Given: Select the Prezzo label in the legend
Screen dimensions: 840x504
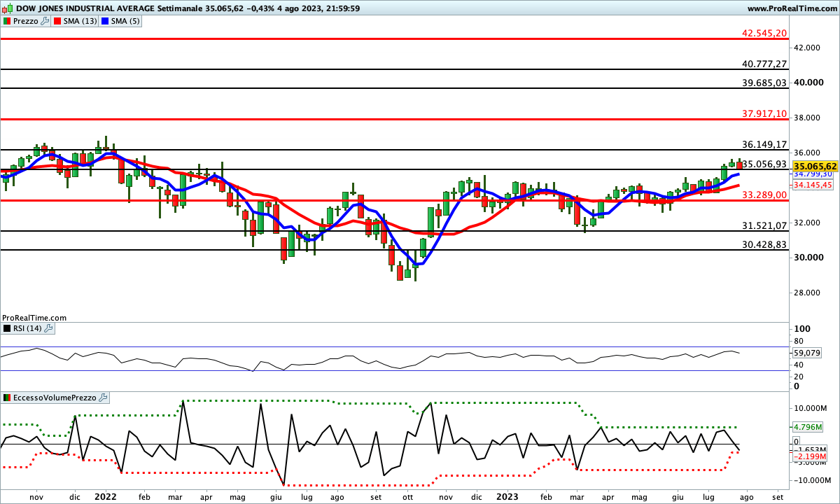Looking at the screenshot, I should [x=25, y=21].
